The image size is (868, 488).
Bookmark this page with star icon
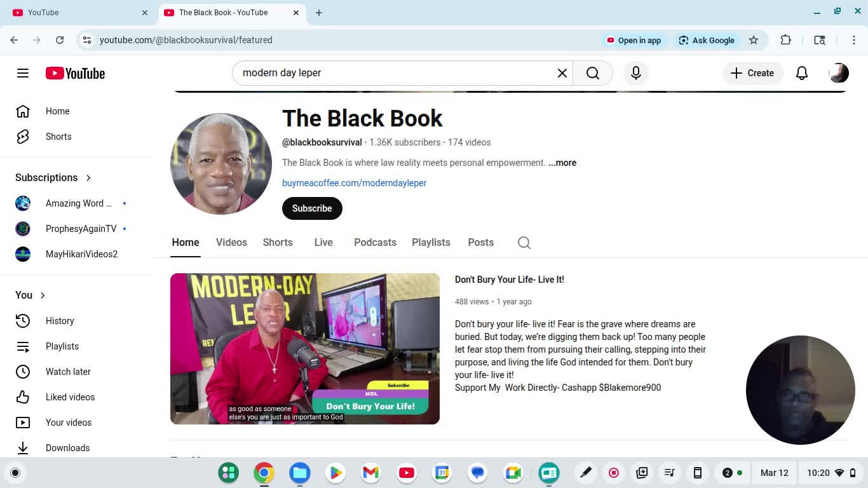pos(754,40)
